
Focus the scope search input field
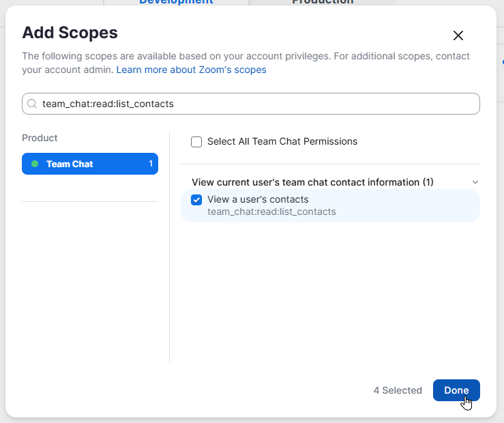coord(251,104)
